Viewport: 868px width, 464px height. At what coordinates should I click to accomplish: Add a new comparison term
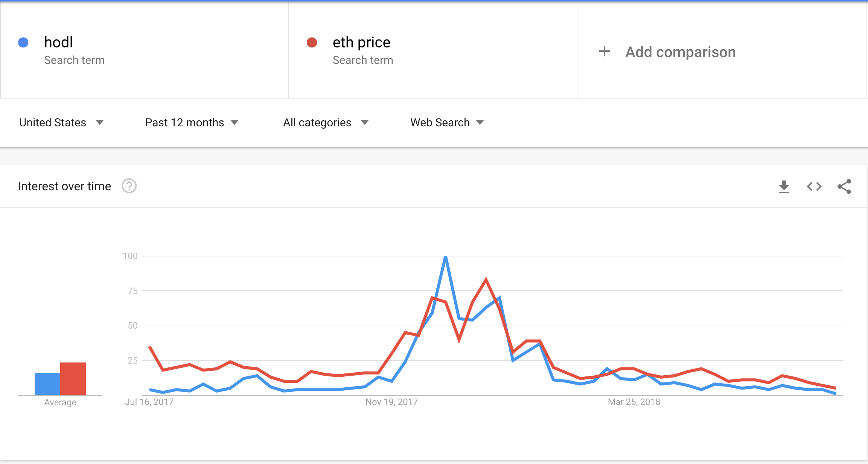pyautogui.click(x=722, y=50)
